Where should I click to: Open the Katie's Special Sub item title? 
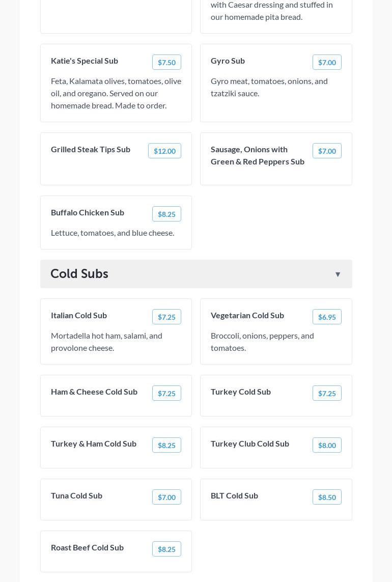85,61
